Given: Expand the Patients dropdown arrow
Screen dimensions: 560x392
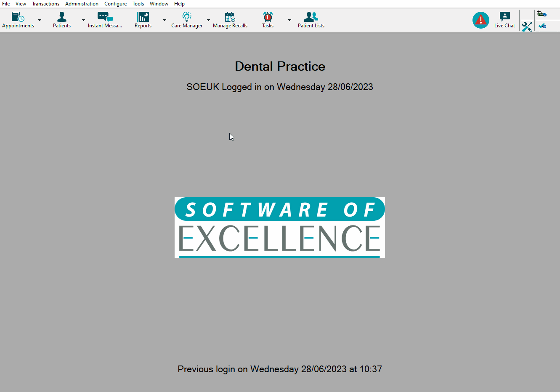Looking at the screenshot, I should (x=83, y=20).
